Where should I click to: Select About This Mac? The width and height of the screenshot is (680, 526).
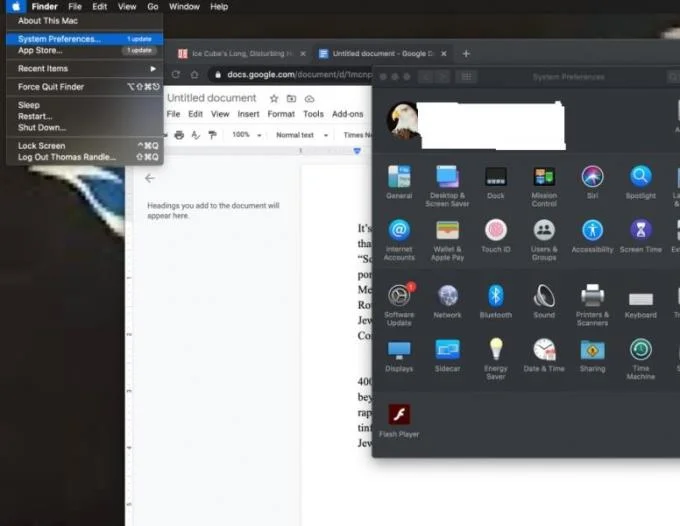pos(85,20)
